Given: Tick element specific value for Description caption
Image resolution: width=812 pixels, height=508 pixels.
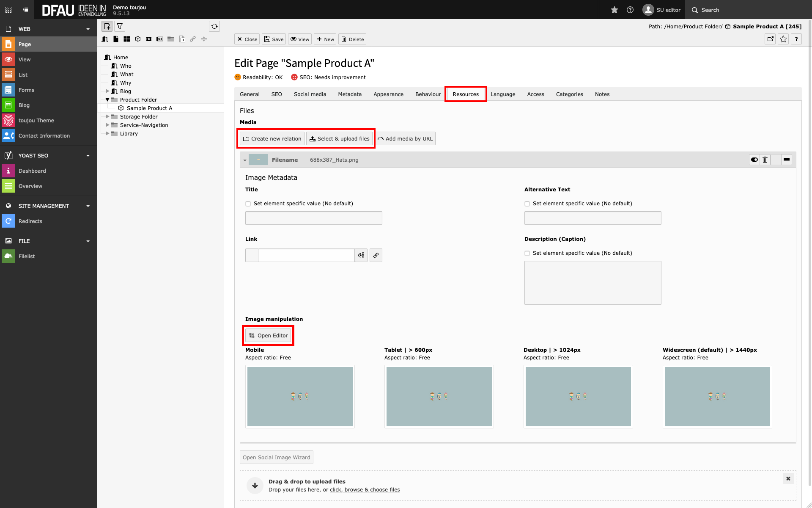Looking at the screenshot, I should click(x=527, y=253).
